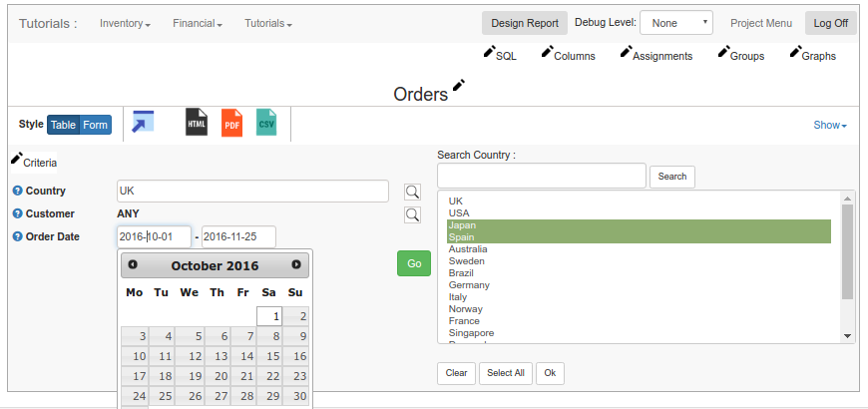The image size is (868, 409).
Task: Click the PDF export icon
Action: 231,123
